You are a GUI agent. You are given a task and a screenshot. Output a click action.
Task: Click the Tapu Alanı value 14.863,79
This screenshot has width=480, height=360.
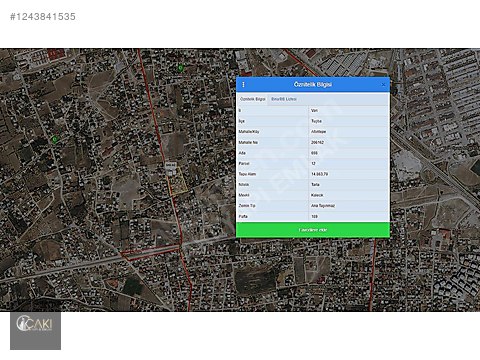pyautogui.click(x=319, y=174)
